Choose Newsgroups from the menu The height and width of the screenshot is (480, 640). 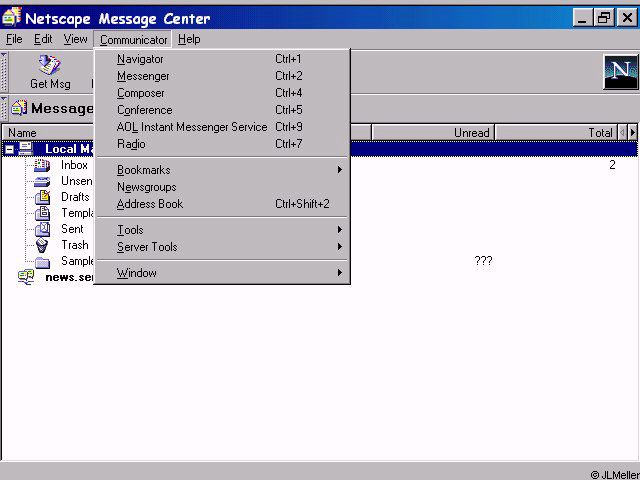[222, 187]
